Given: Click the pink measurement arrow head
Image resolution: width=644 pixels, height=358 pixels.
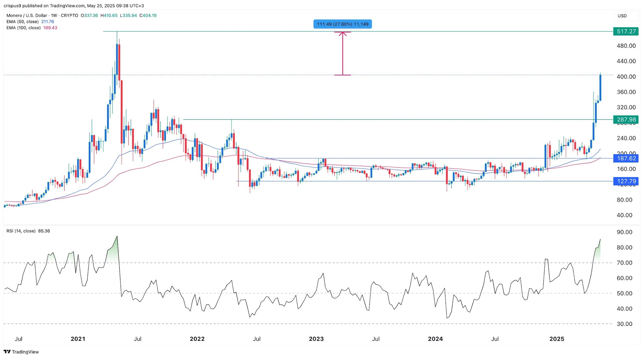Looking at the screenshot, I should click(x=343, y=33).
